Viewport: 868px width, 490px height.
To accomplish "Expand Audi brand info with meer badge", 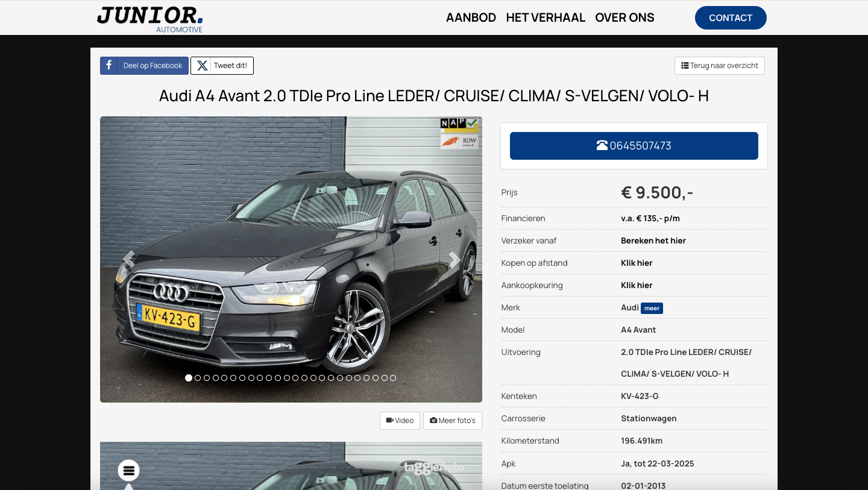I will tap(652, 308).
